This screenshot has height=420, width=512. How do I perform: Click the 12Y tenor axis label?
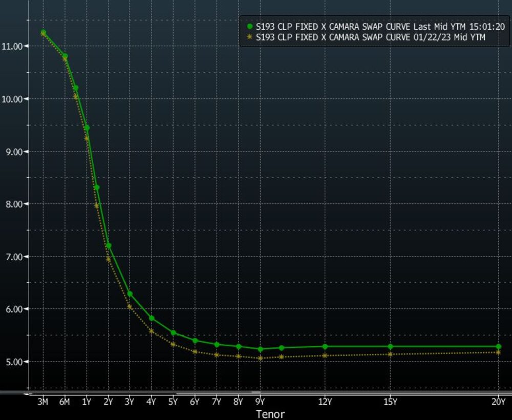325,402
